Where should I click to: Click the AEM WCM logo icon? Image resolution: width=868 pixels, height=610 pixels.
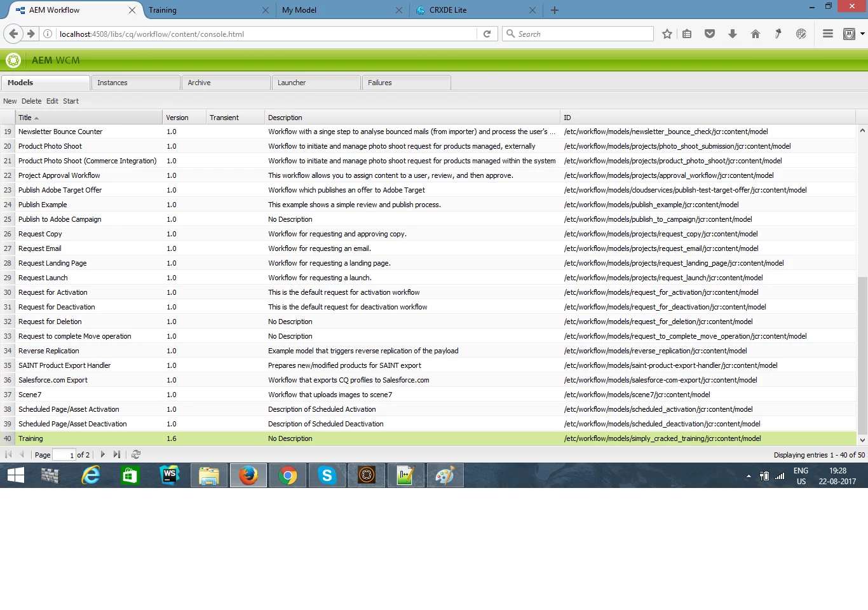(x=13, y=60)
